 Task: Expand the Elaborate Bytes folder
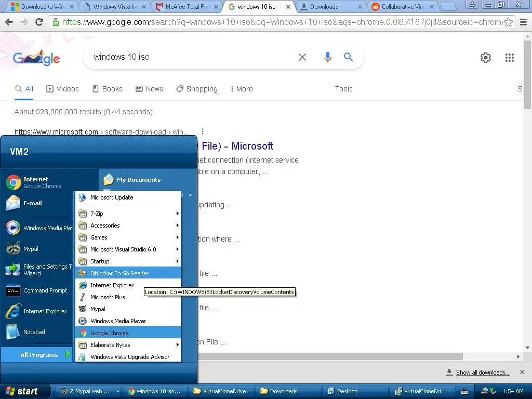[128, 345]
